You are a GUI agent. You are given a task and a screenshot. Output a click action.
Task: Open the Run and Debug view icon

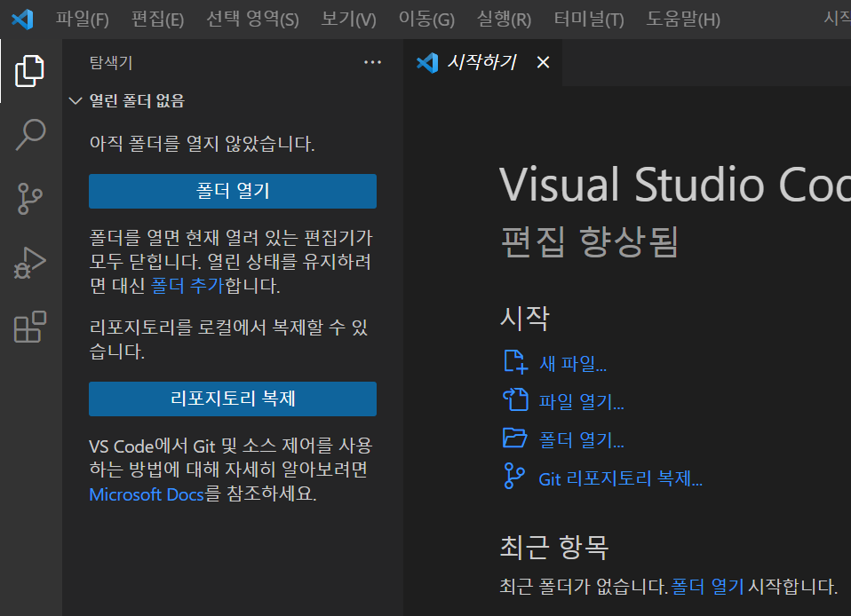[30, 263]
